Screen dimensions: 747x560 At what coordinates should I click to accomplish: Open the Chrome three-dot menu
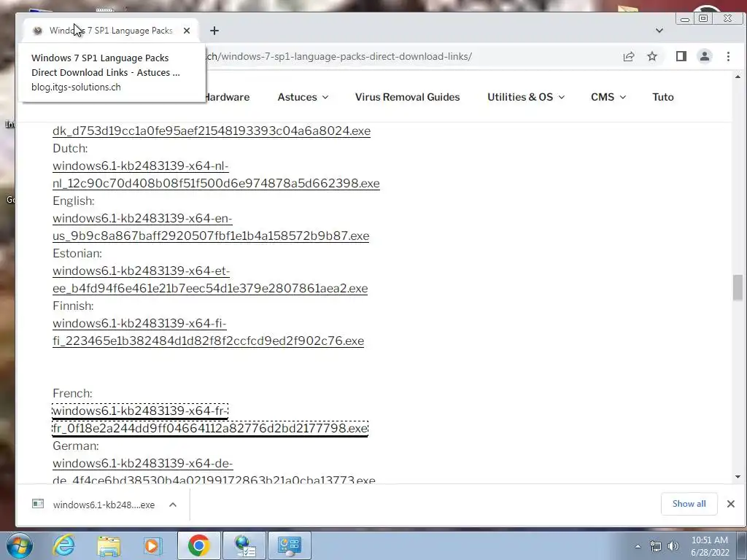point(728,56)
